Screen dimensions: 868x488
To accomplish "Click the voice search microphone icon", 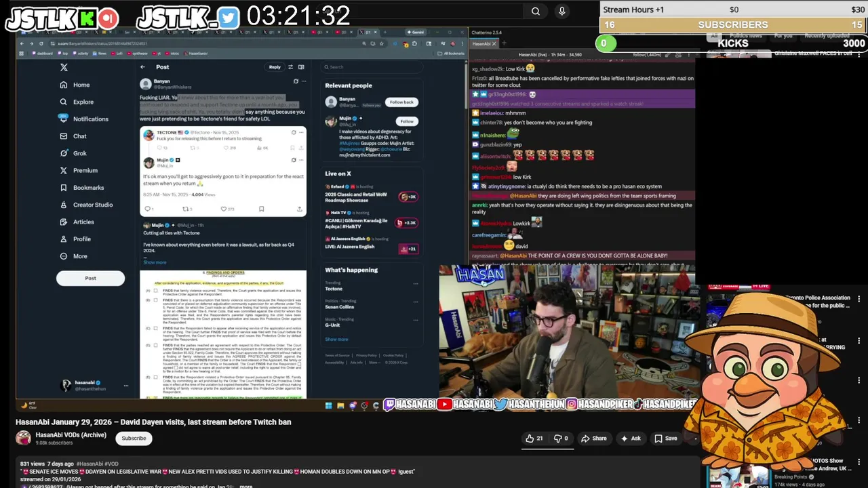I will (x=561, y=11).
